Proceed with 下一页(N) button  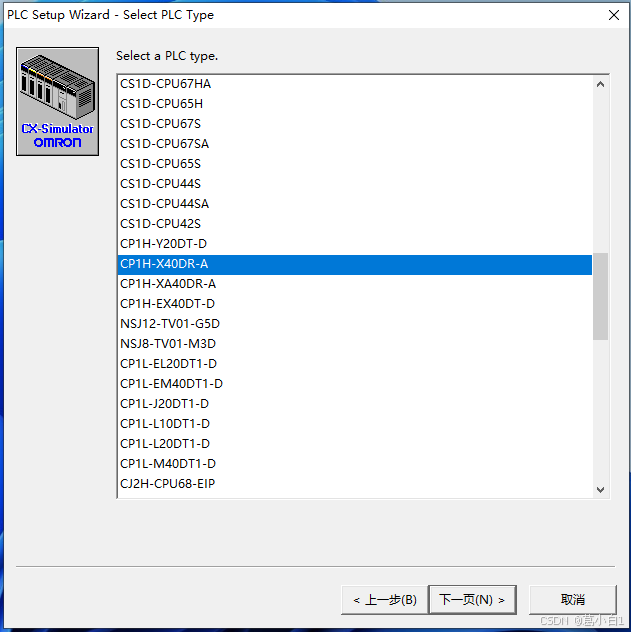pos(472,600)
